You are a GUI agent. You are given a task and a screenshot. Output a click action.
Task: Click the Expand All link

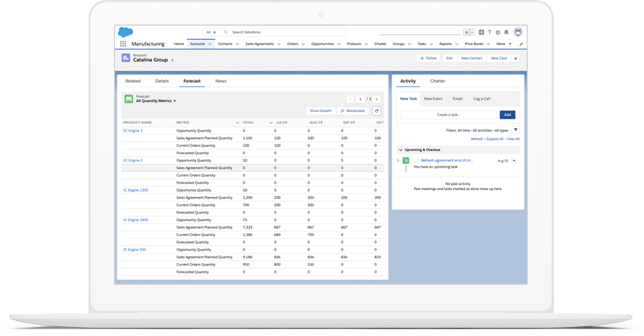(x=495, y=139)
